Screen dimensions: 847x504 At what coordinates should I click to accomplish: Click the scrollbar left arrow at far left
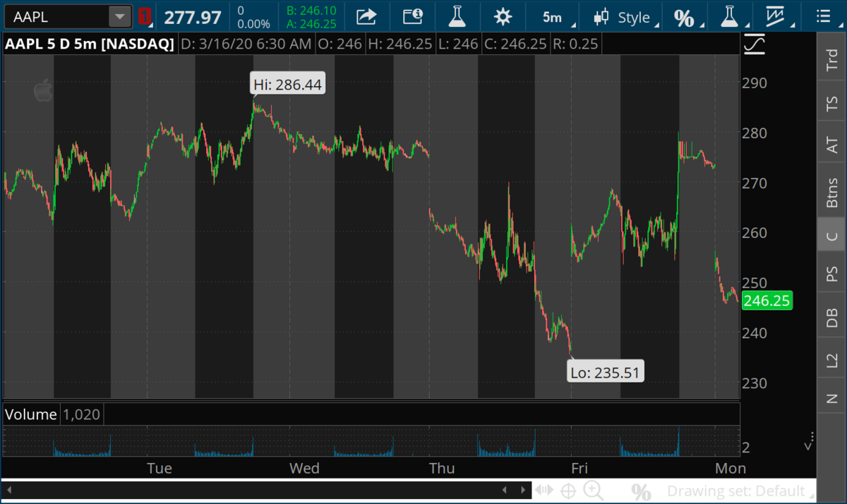click(10, 490)
